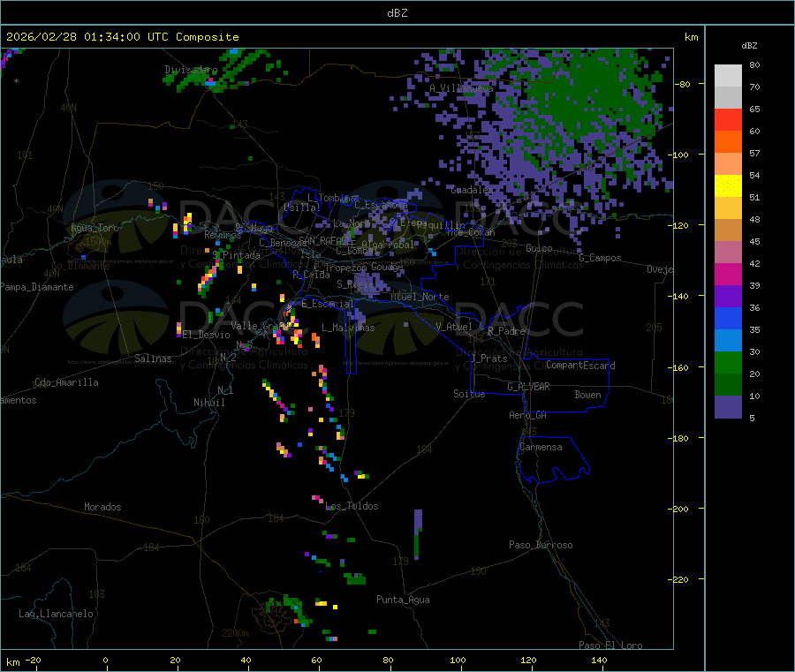Image resolution: width=795 pixels, height=672 pixels.
Task: Click the 'Paso_El_Loro' label at bottom right
Action: [x=610, y=646]
